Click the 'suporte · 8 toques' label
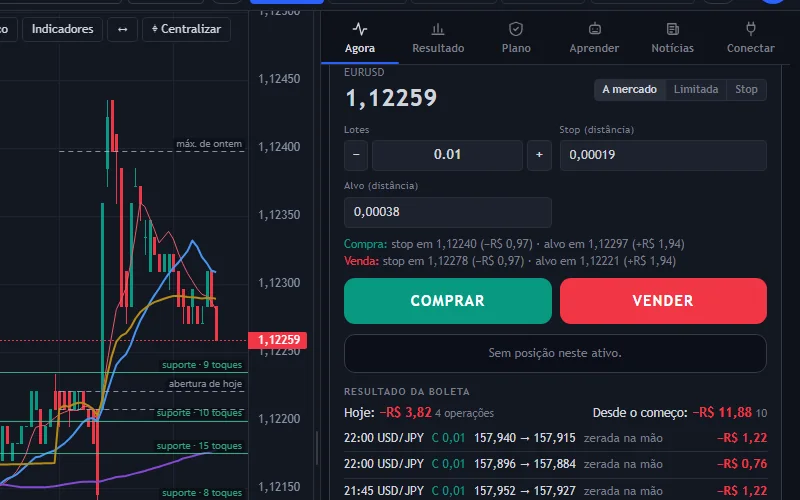This screenshot has width=800, height=500. (x=202, y=492)
